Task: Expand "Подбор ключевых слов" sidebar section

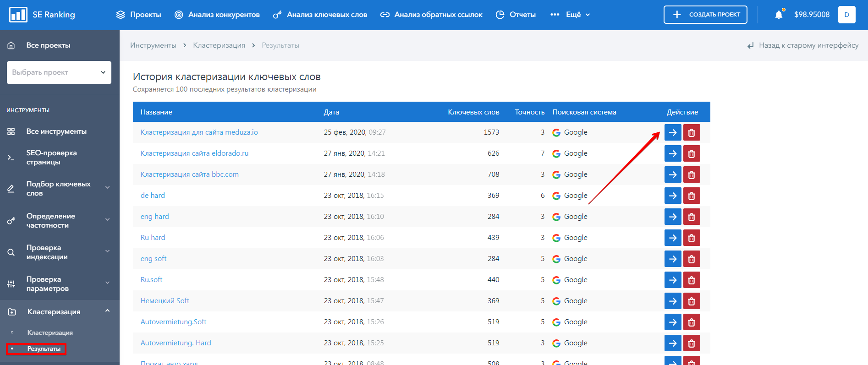Action: tap(59, 188)
